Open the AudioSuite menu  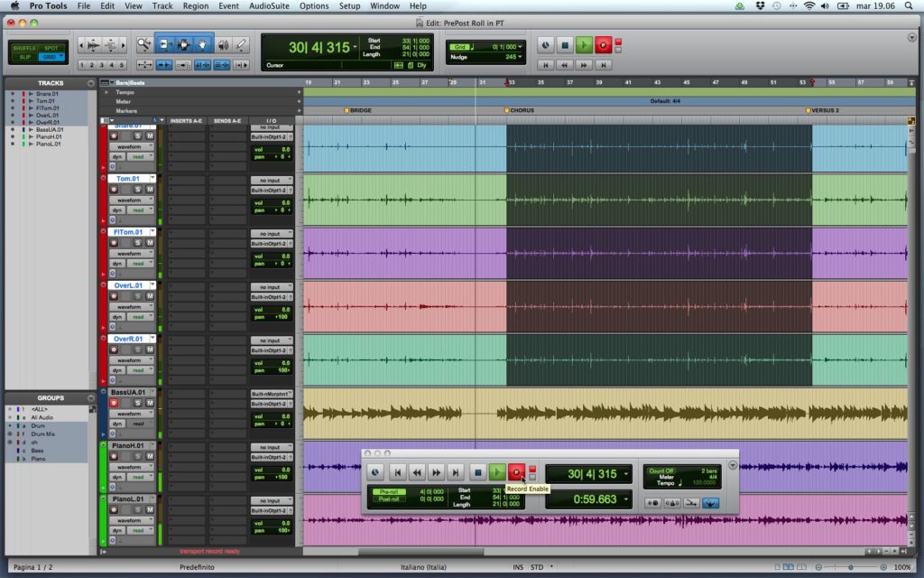[x=269, y=6]
